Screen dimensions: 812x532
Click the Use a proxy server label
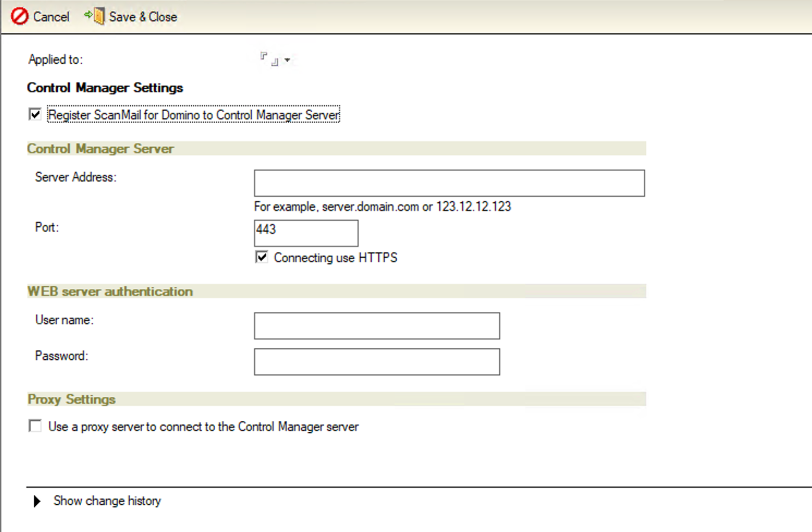pos(203,427)
